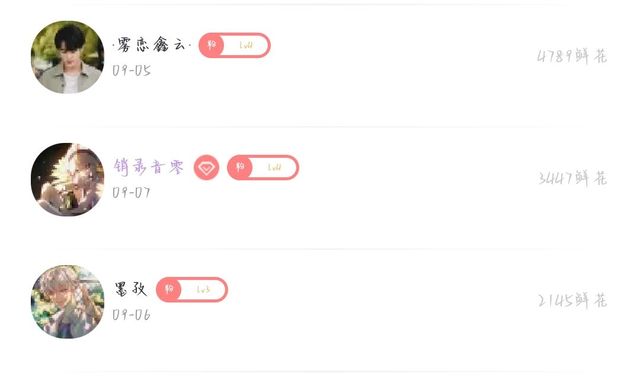Open the username 墨孜
Image resolution: width=640 pixels, height=376 pixels.
pyautogui.click(x=130, y=289)
